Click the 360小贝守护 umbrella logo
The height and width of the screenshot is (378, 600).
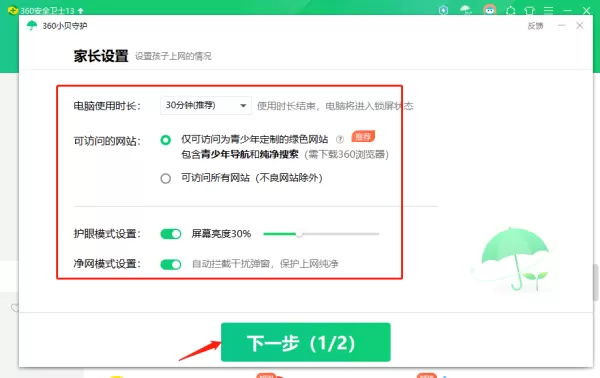click(x=32, y=26)
